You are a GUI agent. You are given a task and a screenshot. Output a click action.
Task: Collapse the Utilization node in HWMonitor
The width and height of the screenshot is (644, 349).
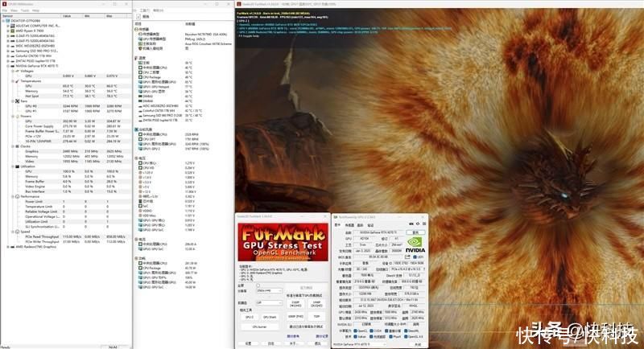coord(12,166)
